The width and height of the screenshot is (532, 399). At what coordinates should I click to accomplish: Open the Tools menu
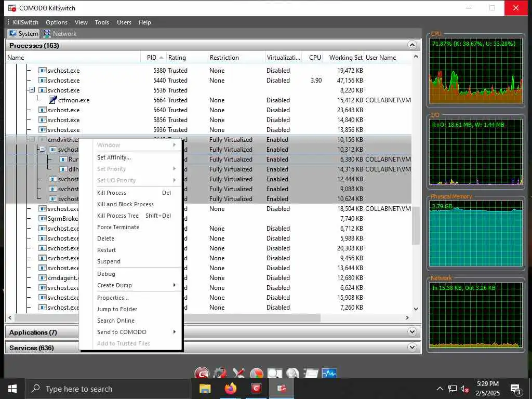click(102, 22)
